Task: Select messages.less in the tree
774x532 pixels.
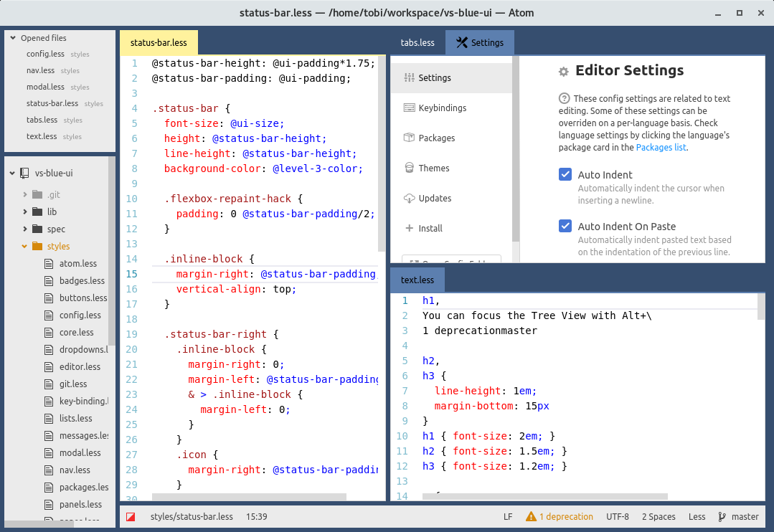Action: [x=83, y=436]
